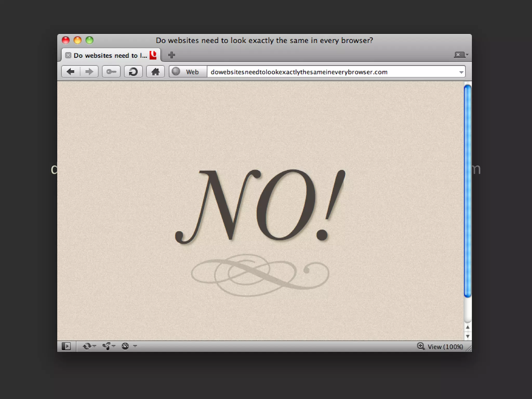Go back to the previous page
Image resolution: width=532 pixels, height=399 pixels.
pyautogui.click(x=70, y=72)
